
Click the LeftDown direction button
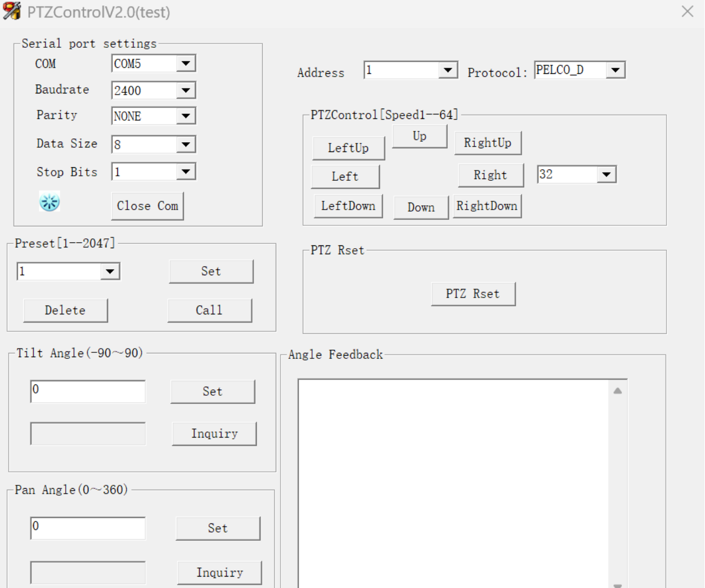pos(348,206)
